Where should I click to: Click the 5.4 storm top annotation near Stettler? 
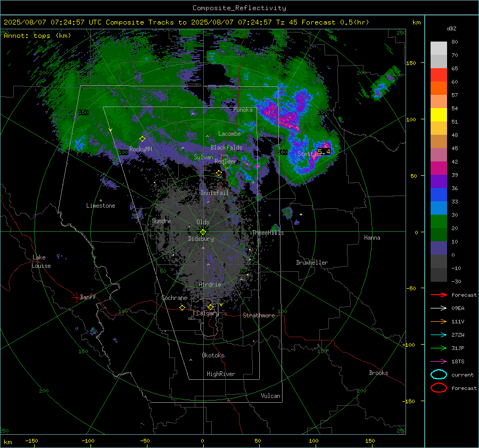pyautogui.click(x=324, y=151)
